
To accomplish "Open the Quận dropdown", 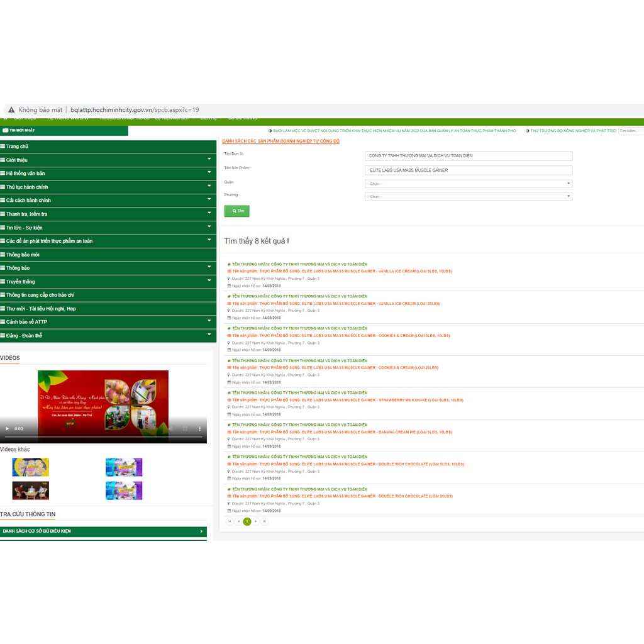I will [468, 184].
